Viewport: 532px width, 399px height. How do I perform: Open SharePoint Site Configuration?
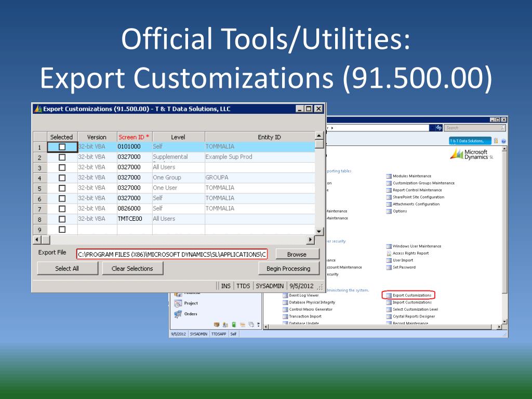click(x=415, y=197)
